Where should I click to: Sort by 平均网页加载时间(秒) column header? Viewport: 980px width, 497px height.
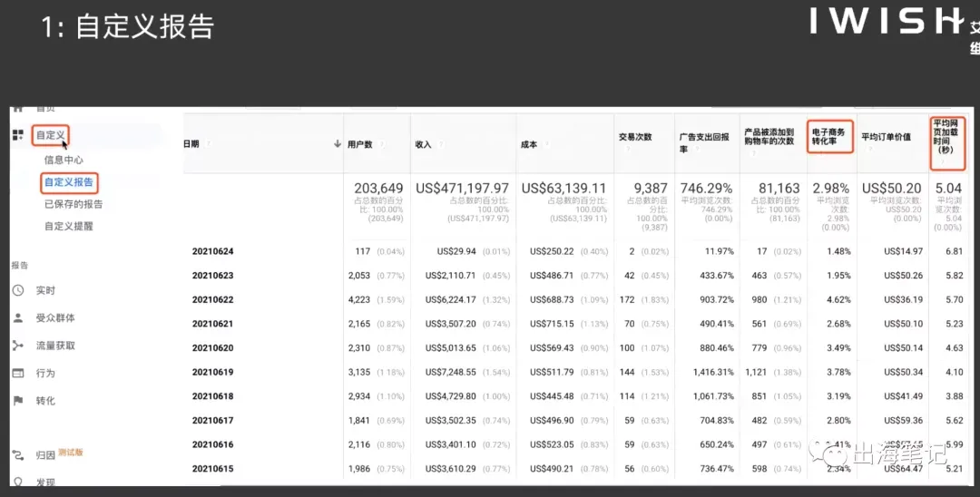[x=946, y=137]
